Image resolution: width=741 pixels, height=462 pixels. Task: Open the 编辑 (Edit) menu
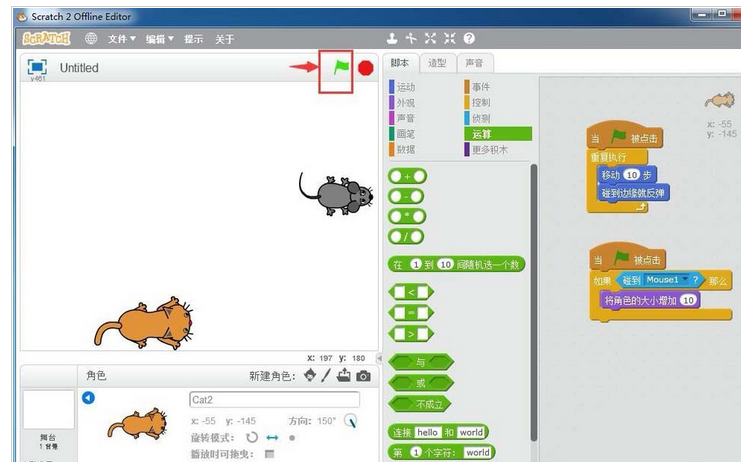[159, 39]
